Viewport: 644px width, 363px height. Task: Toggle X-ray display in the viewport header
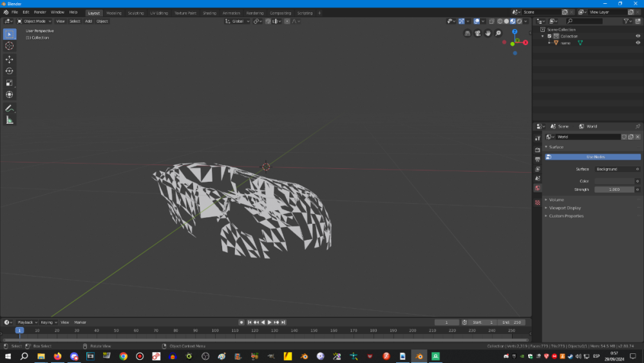coord(491,21)
